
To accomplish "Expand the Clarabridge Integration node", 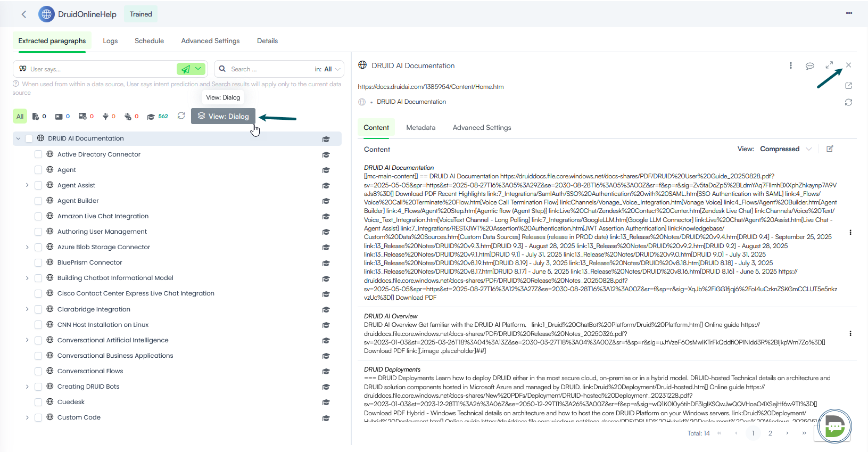I will click(x=27, y=309).
